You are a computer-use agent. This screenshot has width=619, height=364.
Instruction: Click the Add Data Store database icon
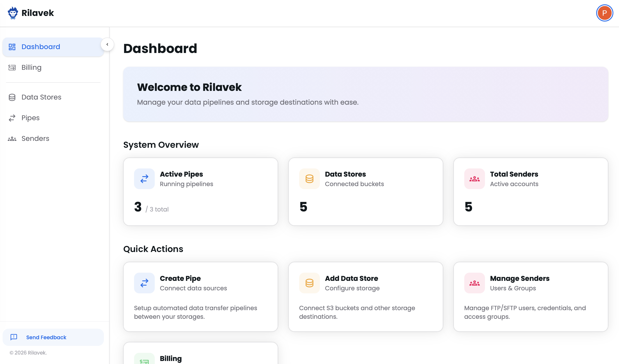tap(309, 283)
